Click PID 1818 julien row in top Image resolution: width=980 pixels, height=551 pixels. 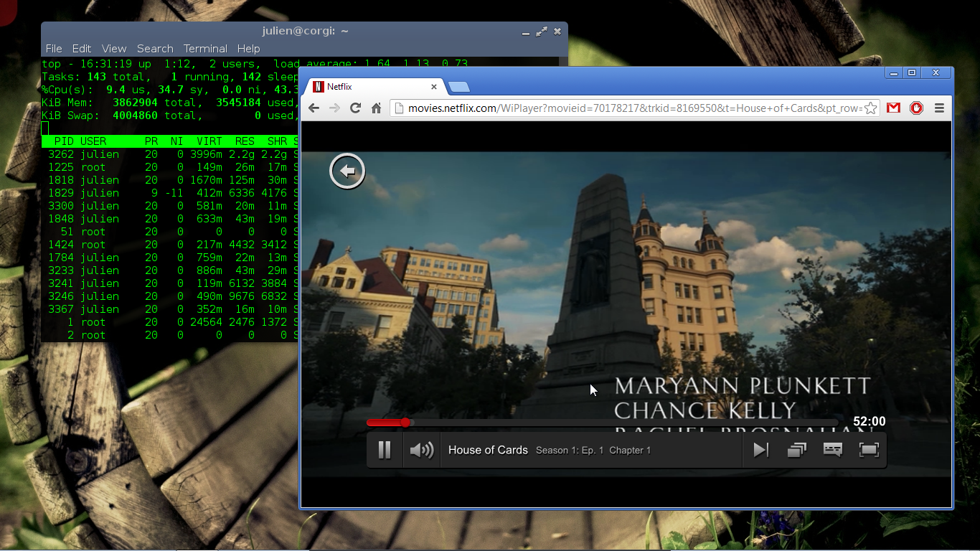tap(170, 180)
